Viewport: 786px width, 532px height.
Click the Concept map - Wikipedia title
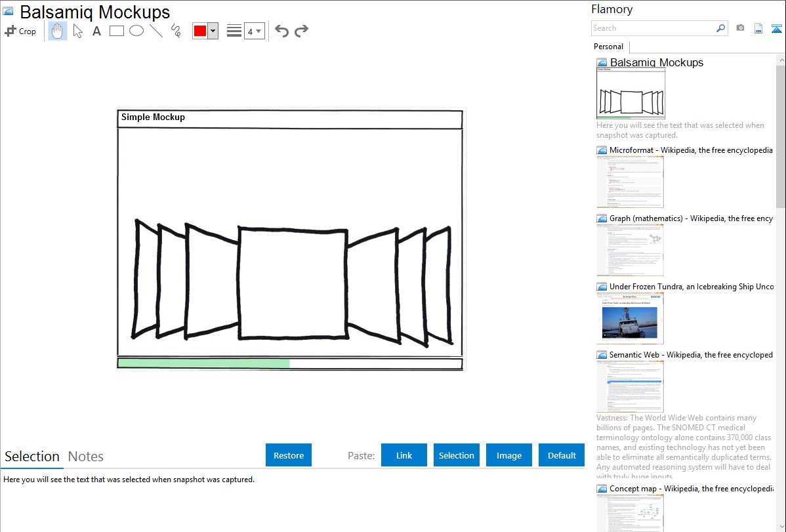[691, 488]
